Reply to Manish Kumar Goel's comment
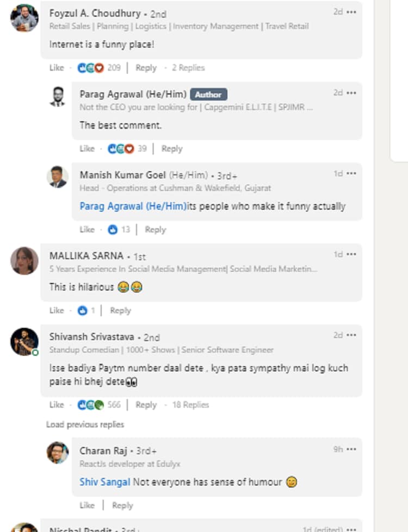408x532 pixels. (156, 230)
